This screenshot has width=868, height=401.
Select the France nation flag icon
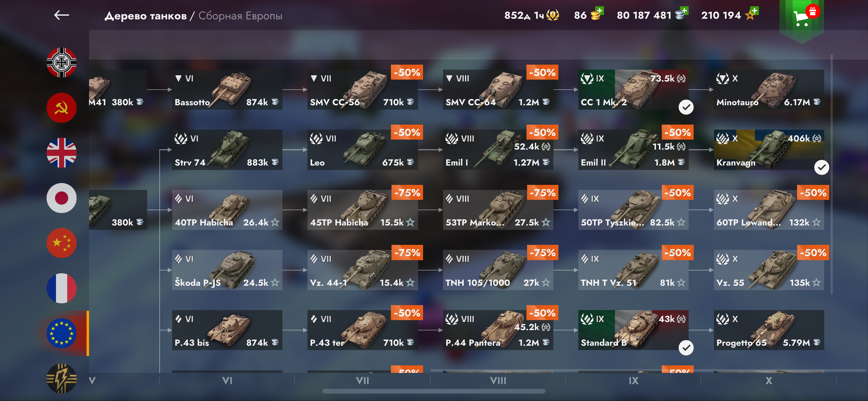[61, 288]
